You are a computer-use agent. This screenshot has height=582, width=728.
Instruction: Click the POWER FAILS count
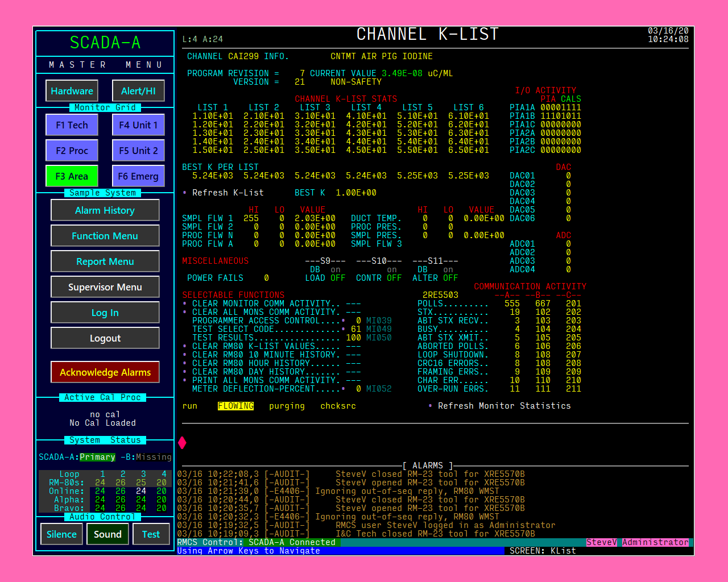click(x=266, y=278)
